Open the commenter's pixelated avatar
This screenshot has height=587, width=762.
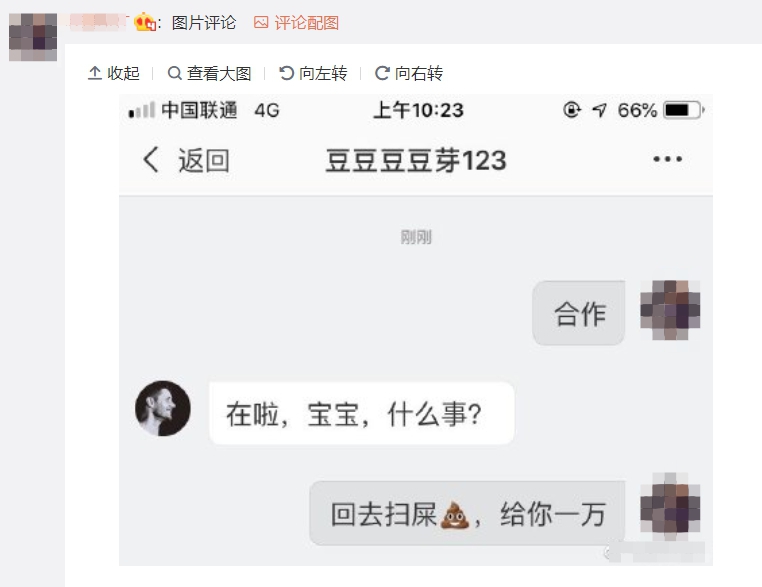pos(33,37)
